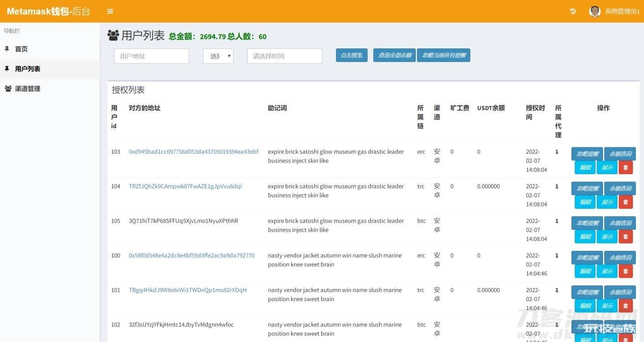Screen dimensions: 644x342
Task: Click the BTC address 32f3sUYzjYFkjHmtc14JbyTvMdgnn4wfoc
Action: [181, 325]
